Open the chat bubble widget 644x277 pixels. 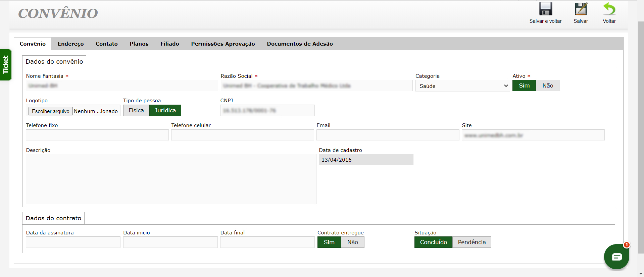(x=616, y=257)
